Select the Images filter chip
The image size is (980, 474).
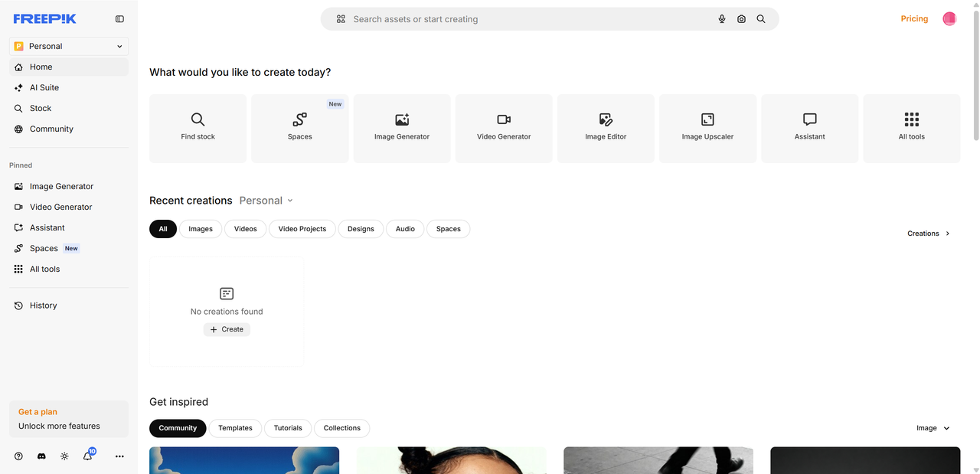[201, 229]
